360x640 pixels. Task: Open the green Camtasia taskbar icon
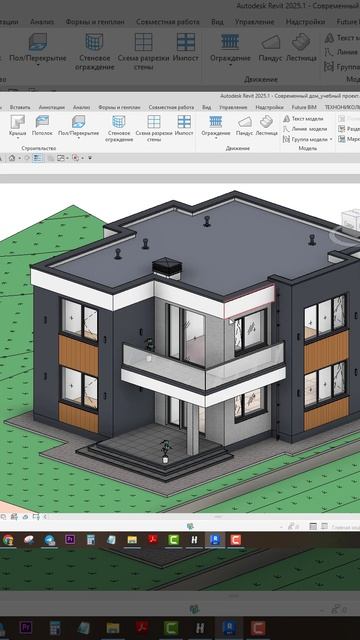point(174,540)
